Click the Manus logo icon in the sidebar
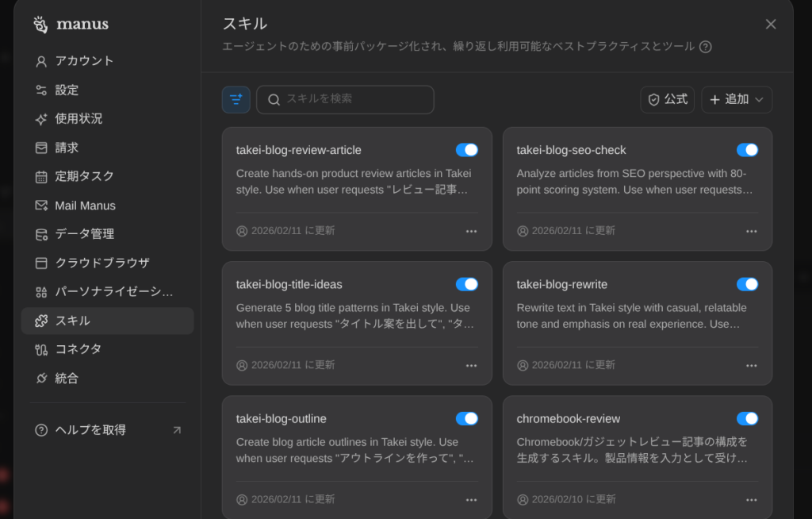Viewport: 812px width, 519px height. click(40, 25)
